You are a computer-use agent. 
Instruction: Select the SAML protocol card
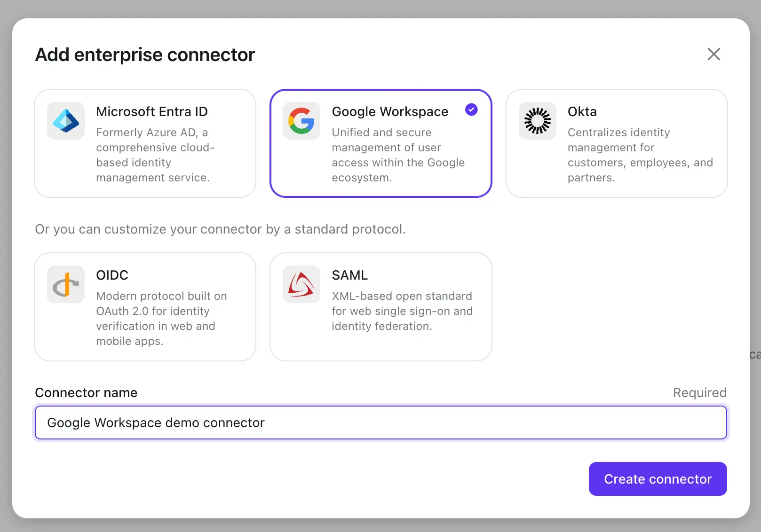(381, 306)
